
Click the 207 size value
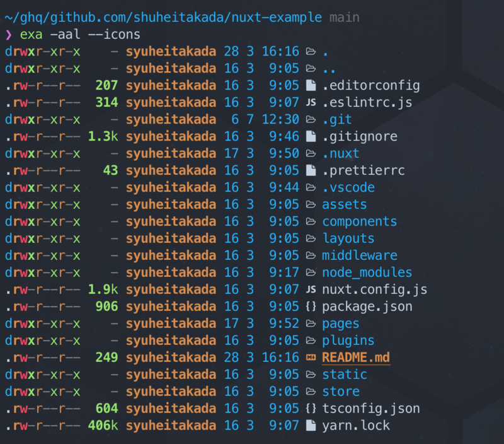(106, 86)
